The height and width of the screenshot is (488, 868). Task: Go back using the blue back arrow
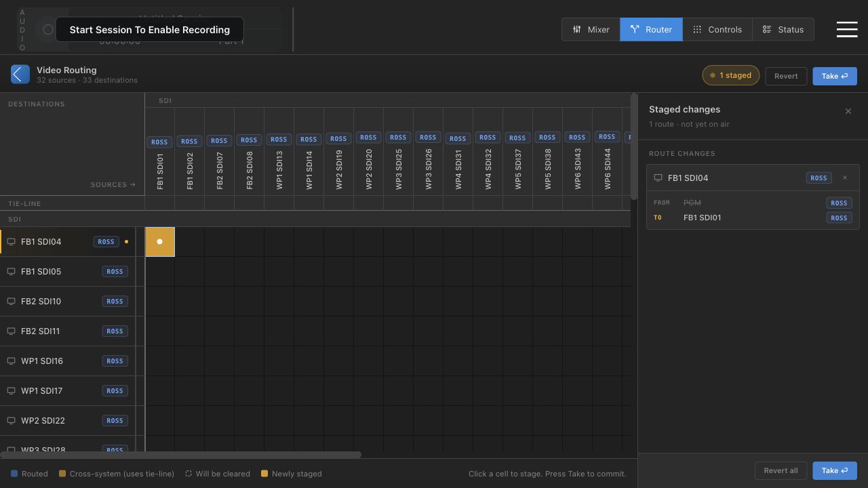20,75
